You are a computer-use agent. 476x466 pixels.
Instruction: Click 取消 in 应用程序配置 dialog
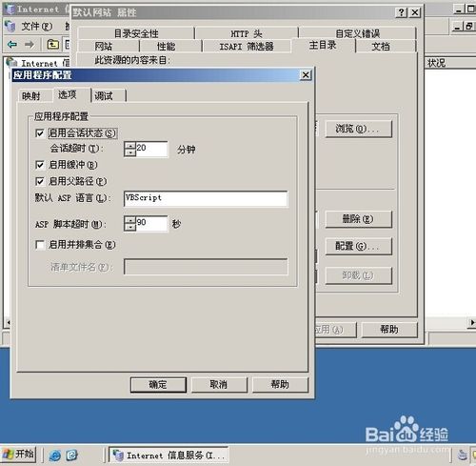[219, 385]
